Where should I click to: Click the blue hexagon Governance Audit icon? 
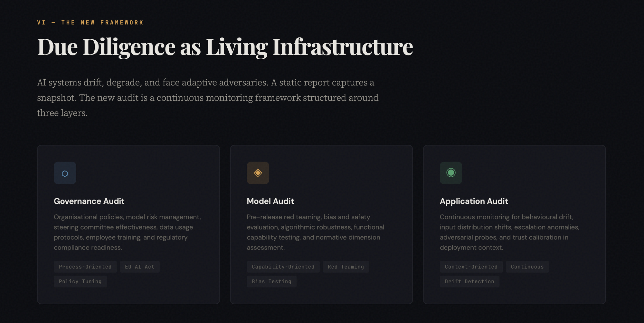tap(65, 173)
